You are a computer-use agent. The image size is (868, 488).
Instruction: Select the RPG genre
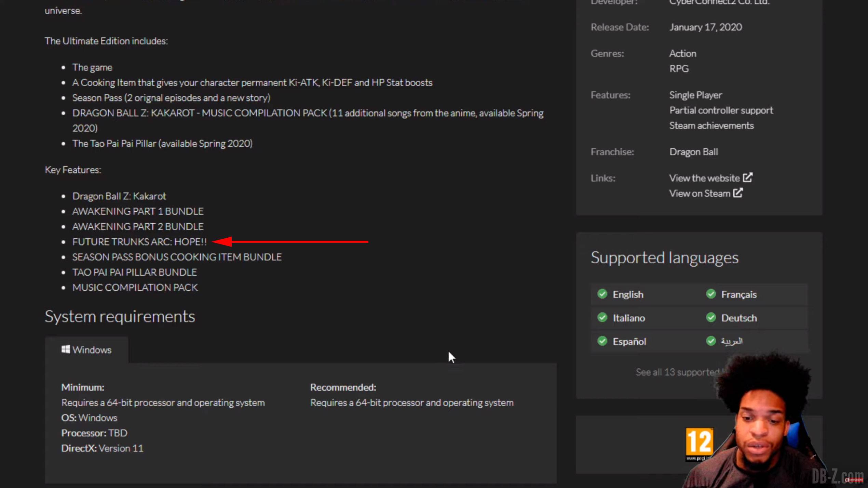pos(679,68)
